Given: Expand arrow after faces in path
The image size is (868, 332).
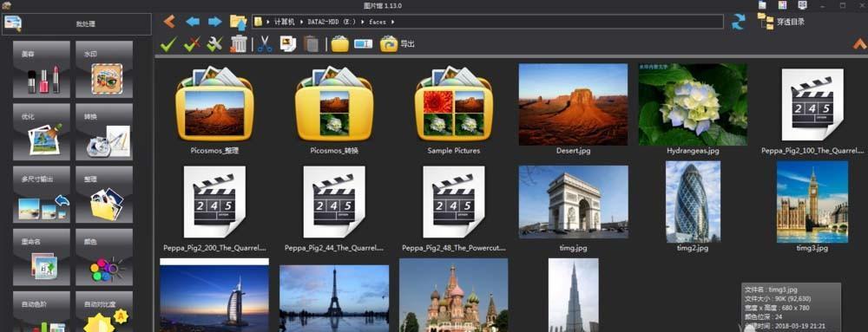Looking at the screenshot, I should (x=392, y=22).
